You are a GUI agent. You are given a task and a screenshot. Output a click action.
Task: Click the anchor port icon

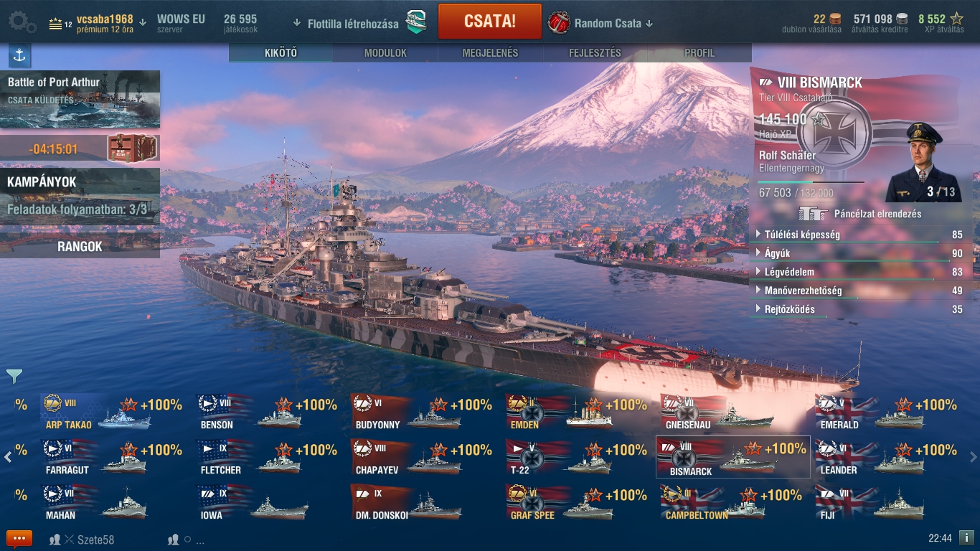[x=19, y=55]
